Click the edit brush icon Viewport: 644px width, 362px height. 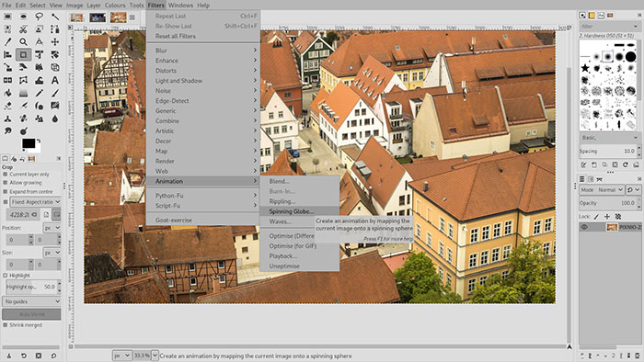click(x=583, y=164)
